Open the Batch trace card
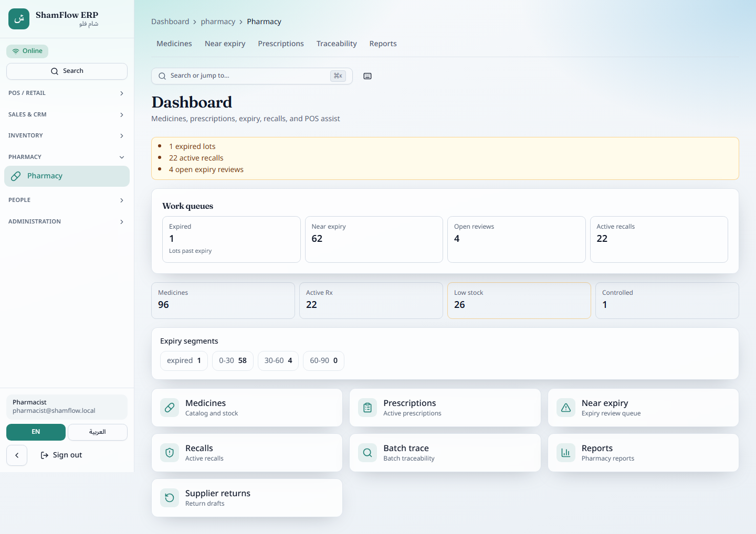 pos(445,453)
